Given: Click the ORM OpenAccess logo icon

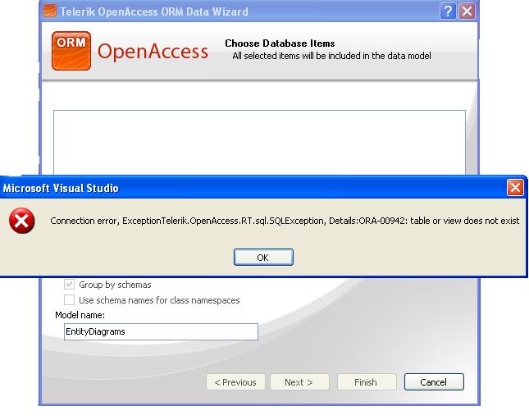Looking at the screenshot, I should coord(71,51).
